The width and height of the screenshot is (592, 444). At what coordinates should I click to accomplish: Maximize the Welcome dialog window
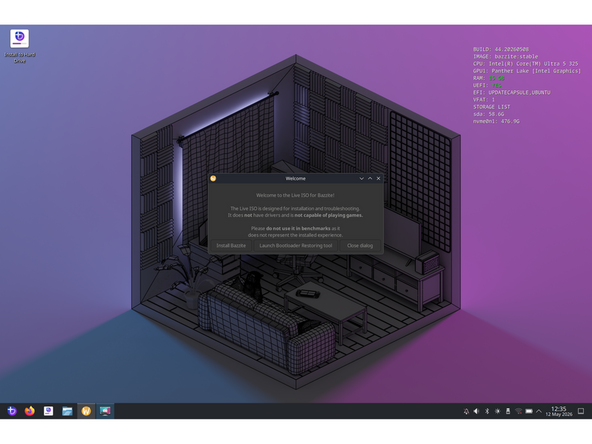click(370, 178)
